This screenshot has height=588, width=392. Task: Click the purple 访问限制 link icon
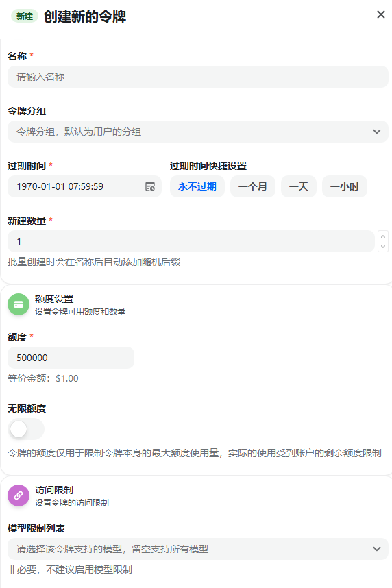[x=19, y=495]
